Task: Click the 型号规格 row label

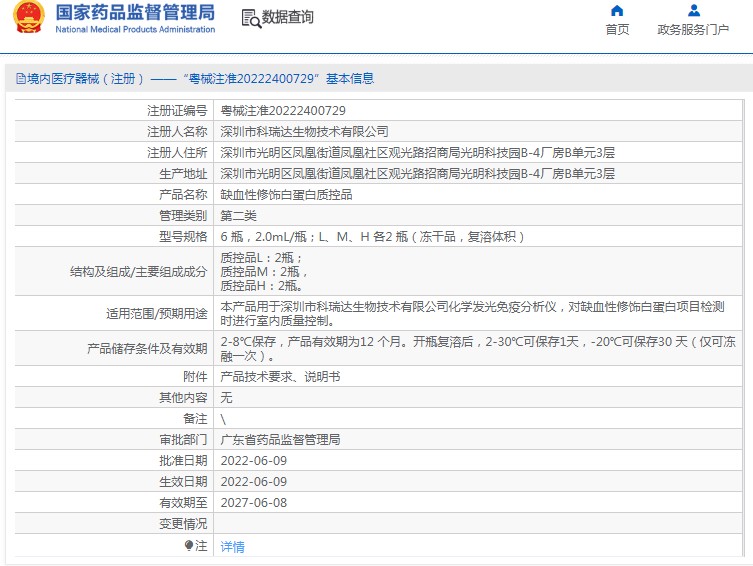Action: click(x=183, y=237)
